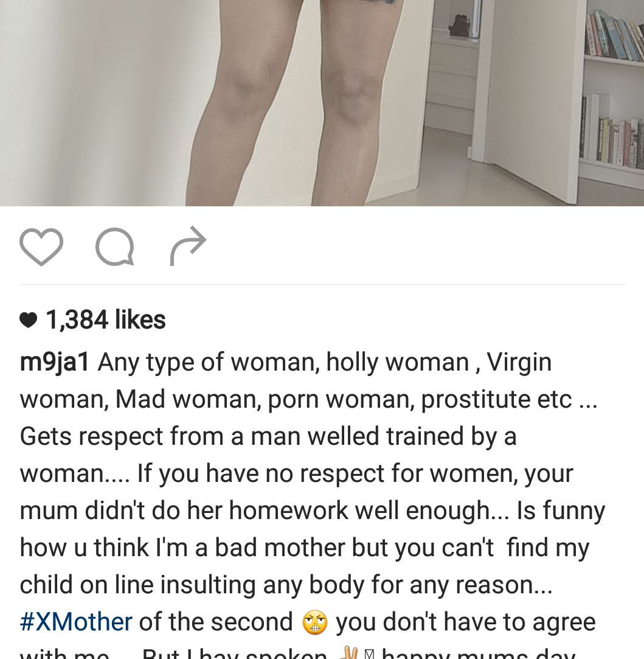
Task: Click caption text 'you don't have to agree'
Action: coord(465,622)
